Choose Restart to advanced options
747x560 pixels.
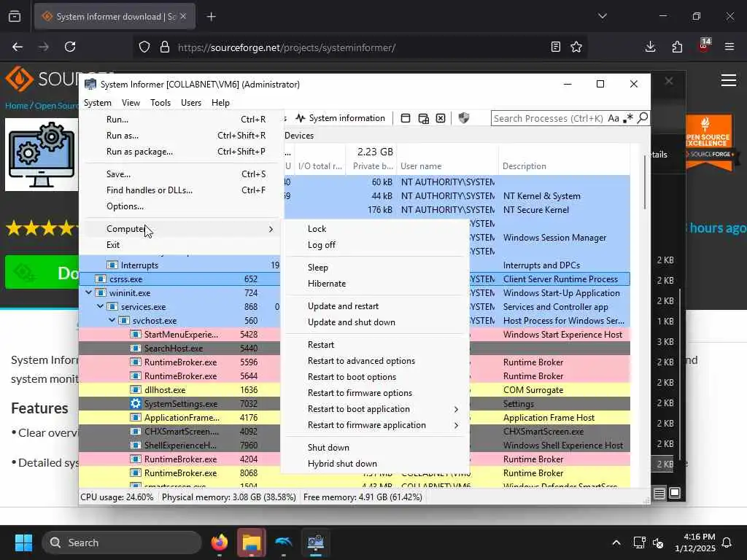pos(375,361)
